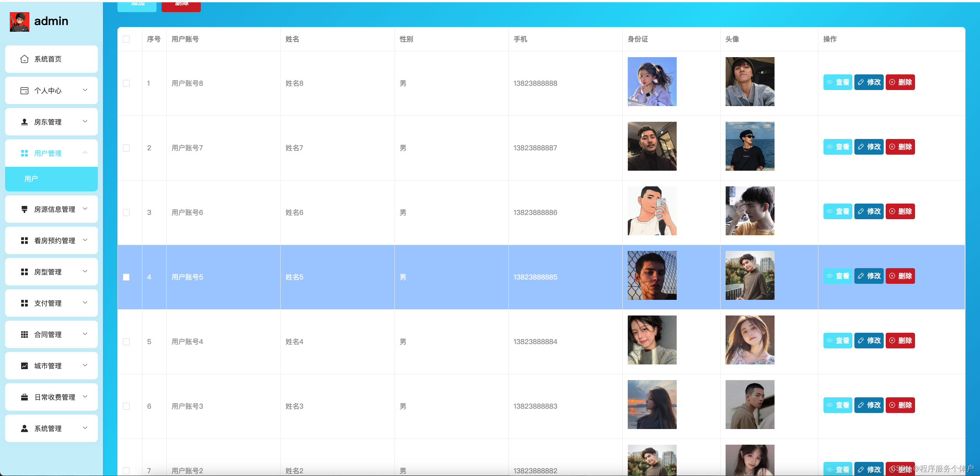Click 查看 button for 用户账号7
980x476 pixels.
click(838, 147)
